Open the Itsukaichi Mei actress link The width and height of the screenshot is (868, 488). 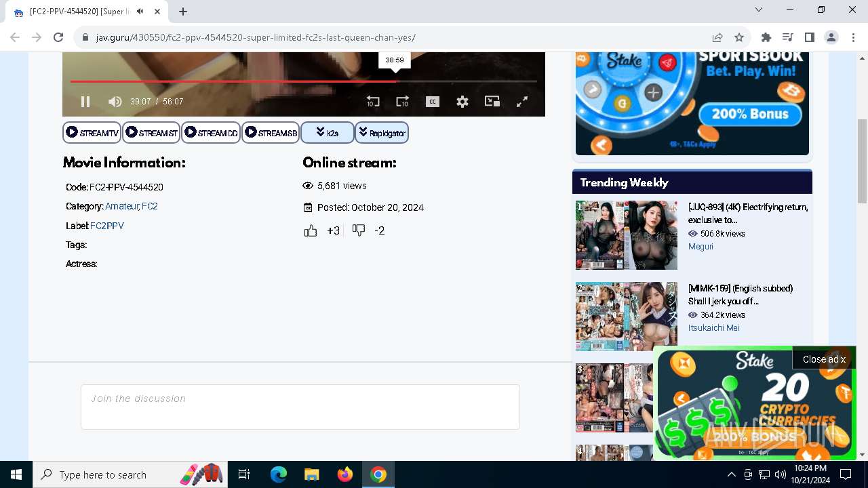tap(714, 328)
